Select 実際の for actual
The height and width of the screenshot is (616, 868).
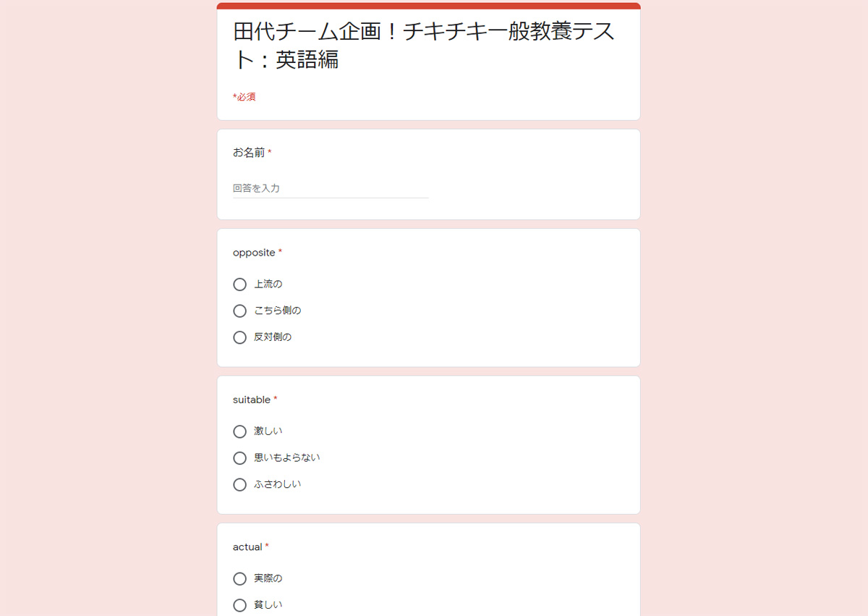(x=240, y=579)
